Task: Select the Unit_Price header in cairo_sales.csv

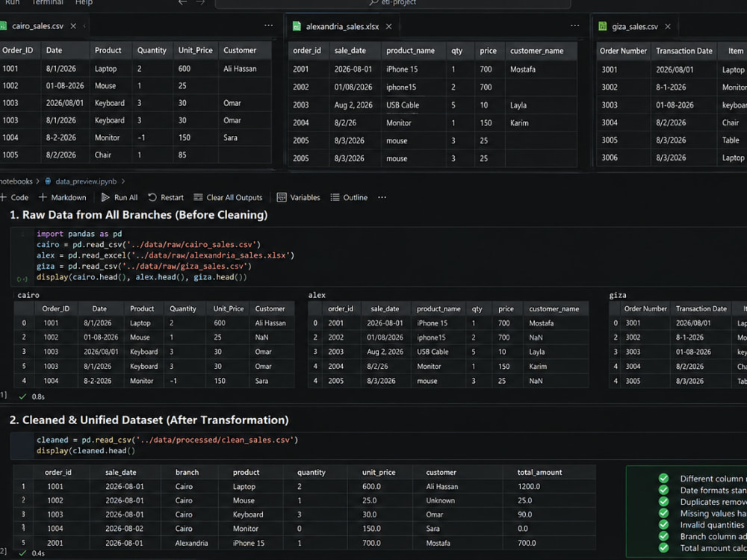Action: pos(195,51)
